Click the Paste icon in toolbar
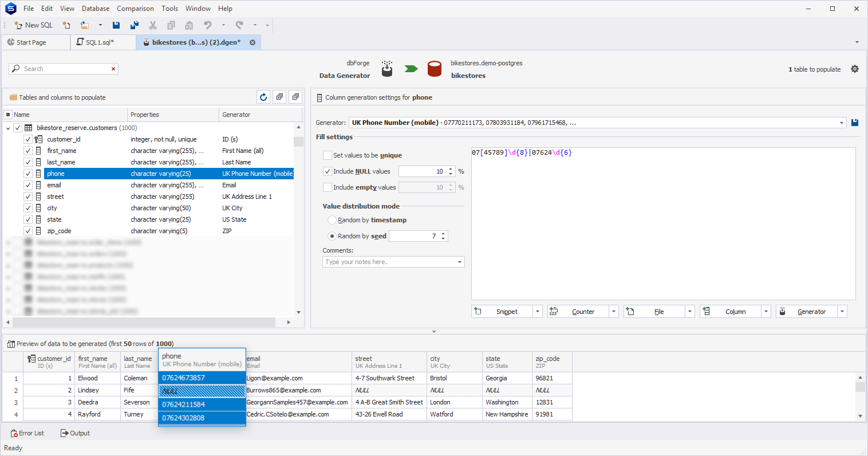This screenshot has height=456, width=868. coord(189,25)
